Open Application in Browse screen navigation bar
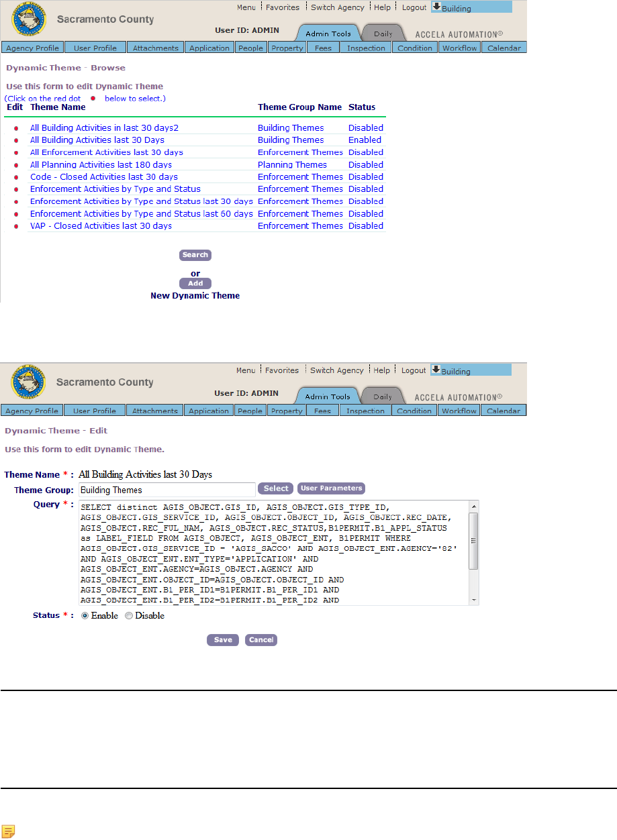Viewport: 617px width, 840px height. click(209, 48)
